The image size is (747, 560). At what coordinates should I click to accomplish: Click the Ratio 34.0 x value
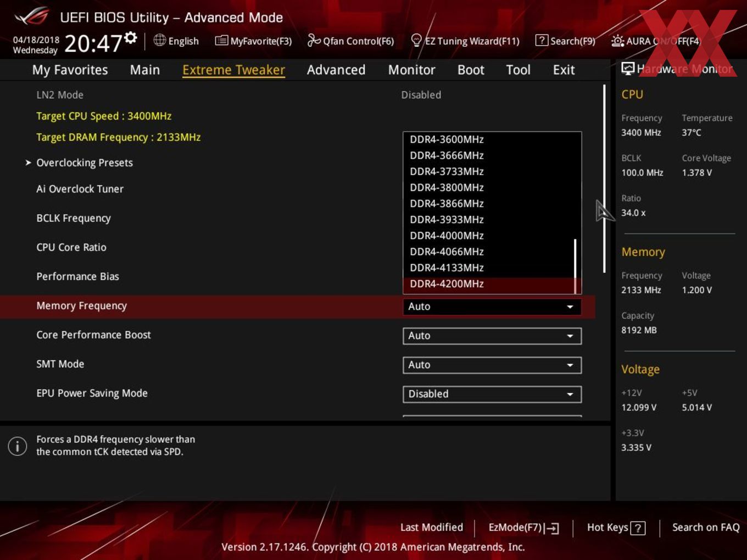(x=633, y=212)
